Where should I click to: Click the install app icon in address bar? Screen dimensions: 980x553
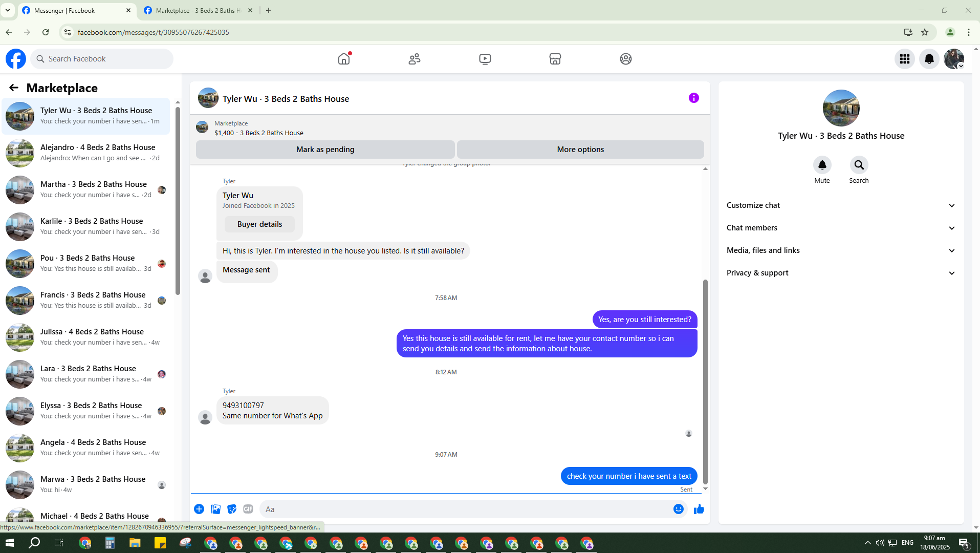click(908, 32)
